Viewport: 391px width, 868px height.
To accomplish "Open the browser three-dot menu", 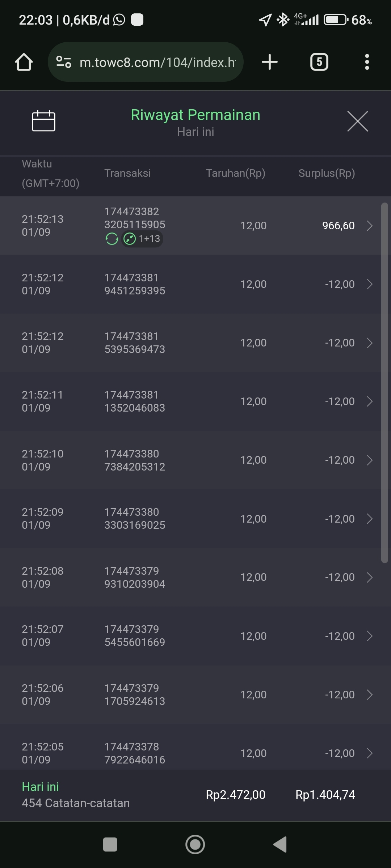I will [367, 62].
